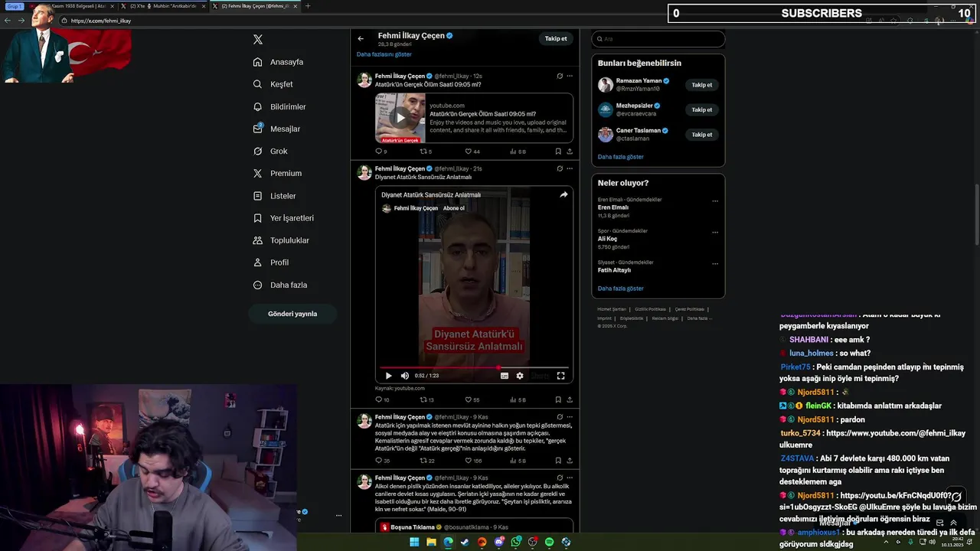Viewport: 980px width, 551px height.
Task: Open Keşfet explore page
Action: tap(273, 84)
